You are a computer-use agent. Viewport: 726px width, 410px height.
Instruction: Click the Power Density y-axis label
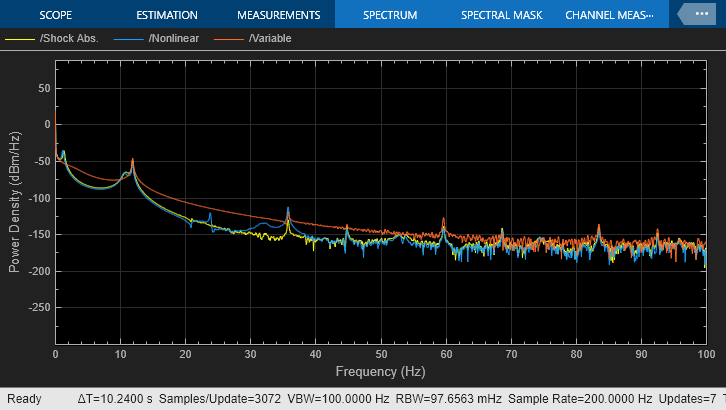tap(15, 201)
